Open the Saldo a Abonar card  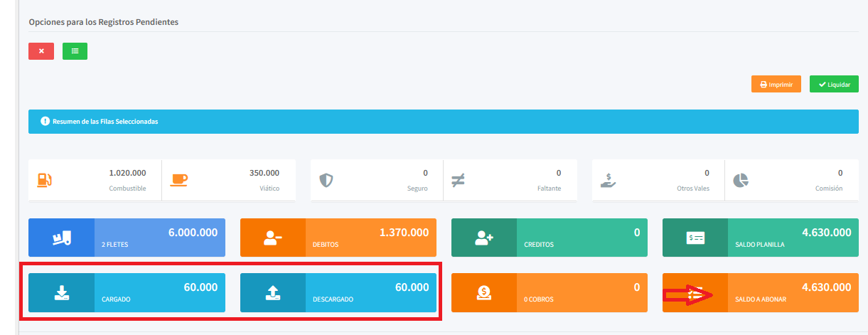click(793, 292)
